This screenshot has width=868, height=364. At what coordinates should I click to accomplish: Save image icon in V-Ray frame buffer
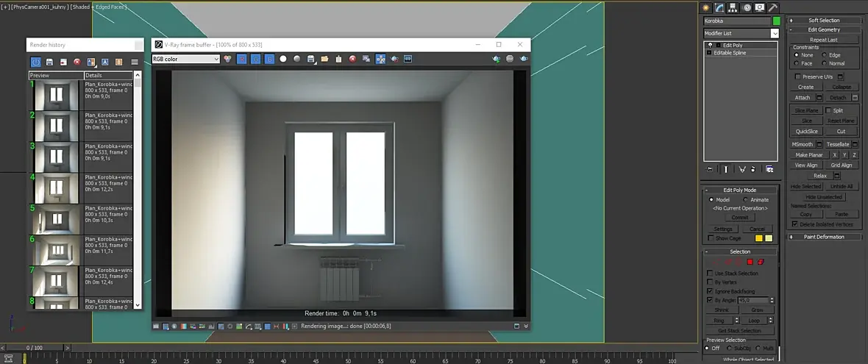(x=310, y=59)
